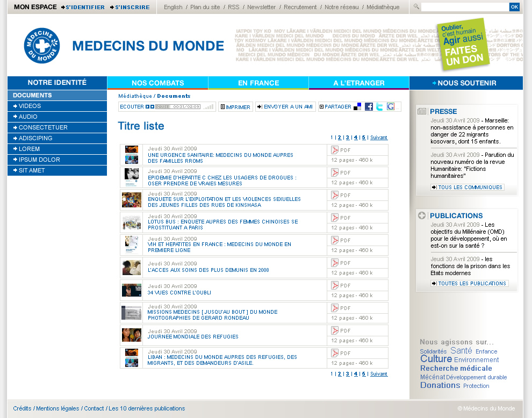
Task: Open 'Lotus Bus' document title link
Action: 222,225
